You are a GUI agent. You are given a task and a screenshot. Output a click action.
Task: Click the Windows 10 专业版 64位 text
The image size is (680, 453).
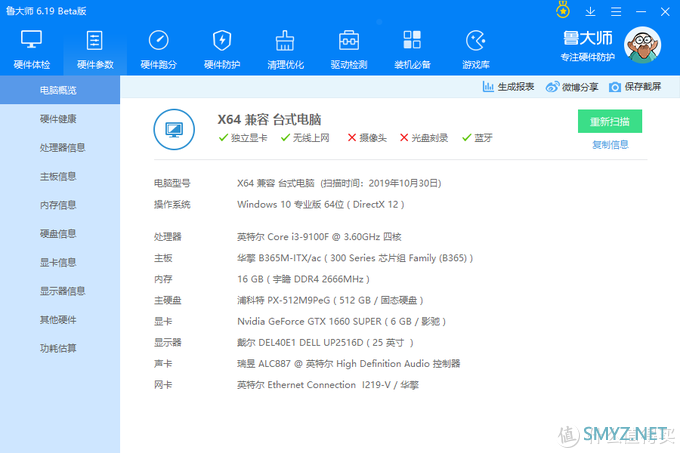point(320,205)
